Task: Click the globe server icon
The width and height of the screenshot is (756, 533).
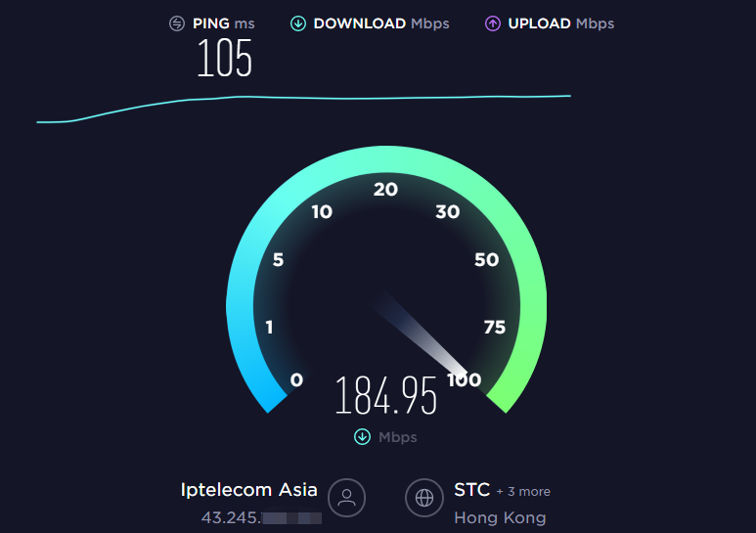Action: point(424,498)
